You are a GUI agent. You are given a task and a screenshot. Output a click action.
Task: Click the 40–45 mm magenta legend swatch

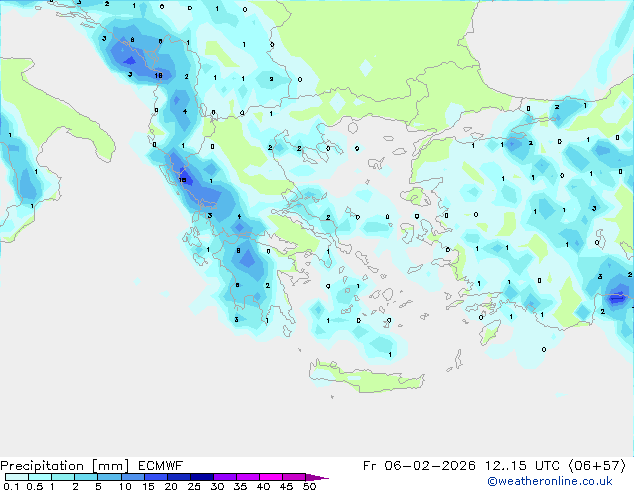(271, 477)
